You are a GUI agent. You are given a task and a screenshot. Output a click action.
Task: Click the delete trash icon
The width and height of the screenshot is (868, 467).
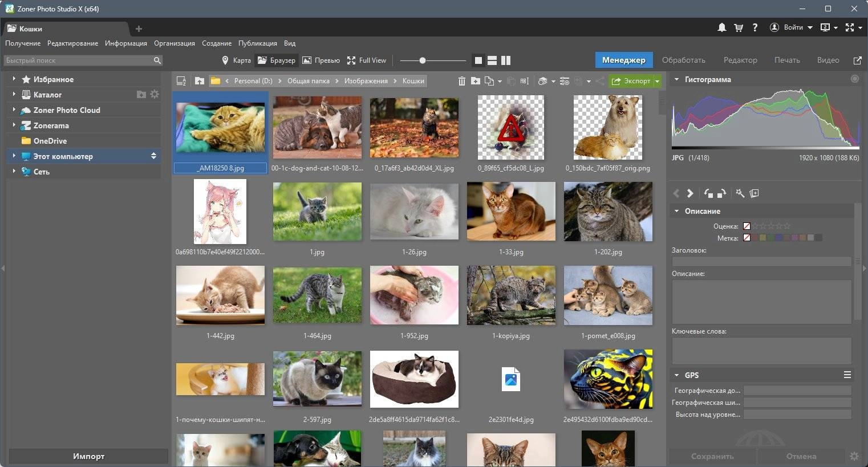click(462, 81)
